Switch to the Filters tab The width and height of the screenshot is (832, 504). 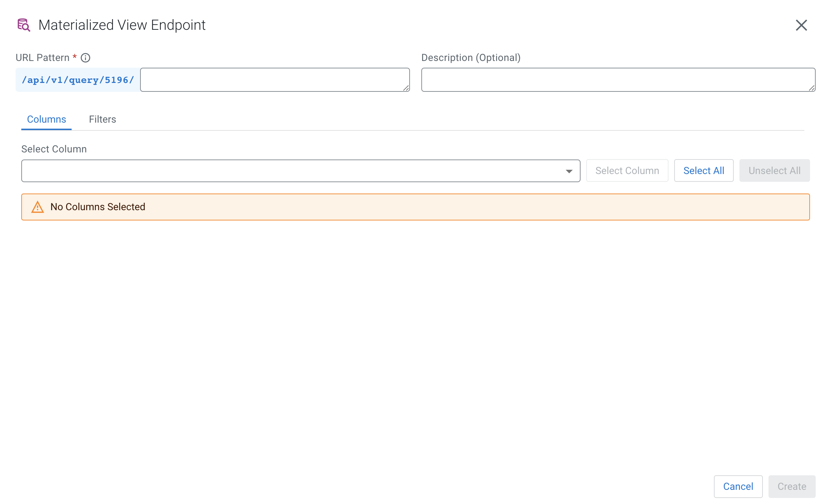[102, 119]
